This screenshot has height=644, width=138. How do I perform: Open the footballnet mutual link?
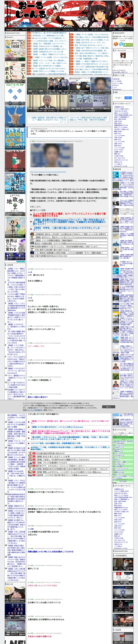tap(116, 85)
